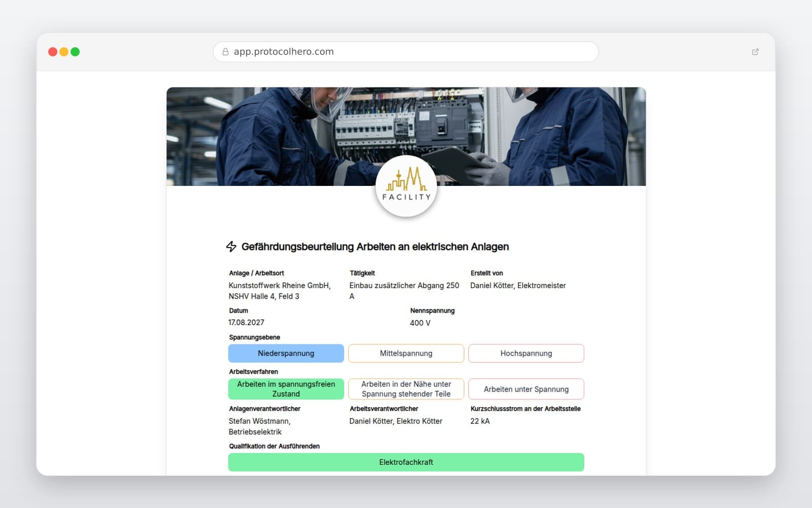Image resolution: width=812 pixels, height=508 pixels.
Task: Click Daniel Kötter, Elektromeister text
Action: coord(518,285)
